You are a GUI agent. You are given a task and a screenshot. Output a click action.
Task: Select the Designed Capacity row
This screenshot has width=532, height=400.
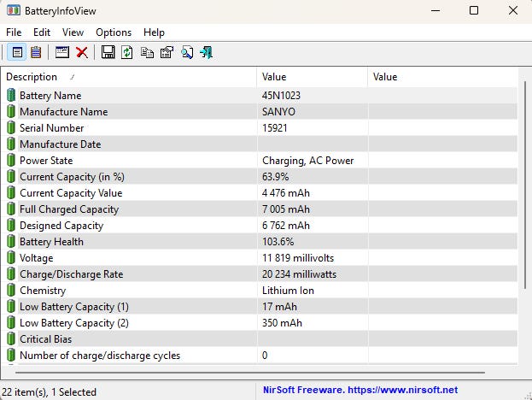(x=260, y=226)
